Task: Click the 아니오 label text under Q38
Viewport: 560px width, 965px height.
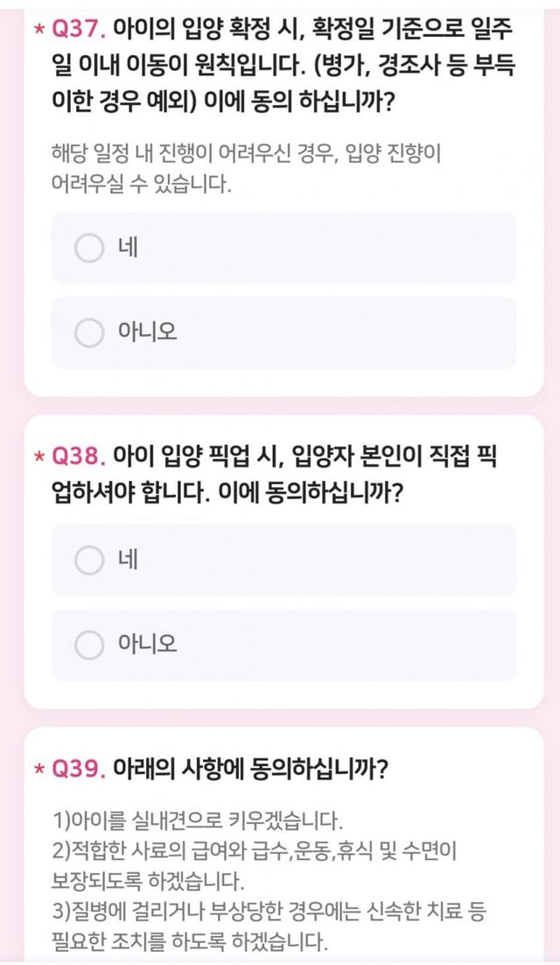Action: (147, 645)
